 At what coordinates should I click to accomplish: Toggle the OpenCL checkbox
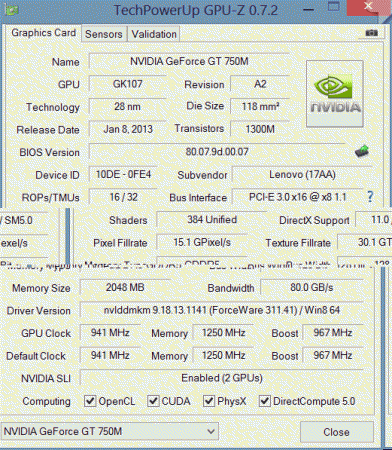(90, 401)
